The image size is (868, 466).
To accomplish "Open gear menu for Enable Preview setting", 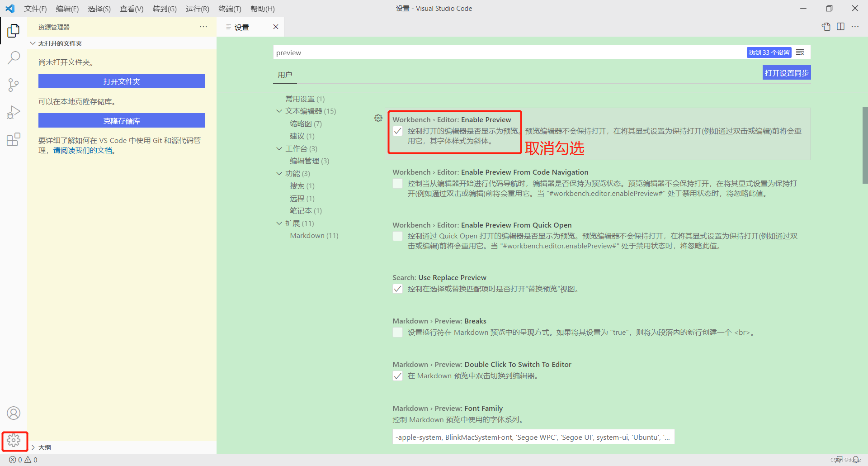I will 378,118.
